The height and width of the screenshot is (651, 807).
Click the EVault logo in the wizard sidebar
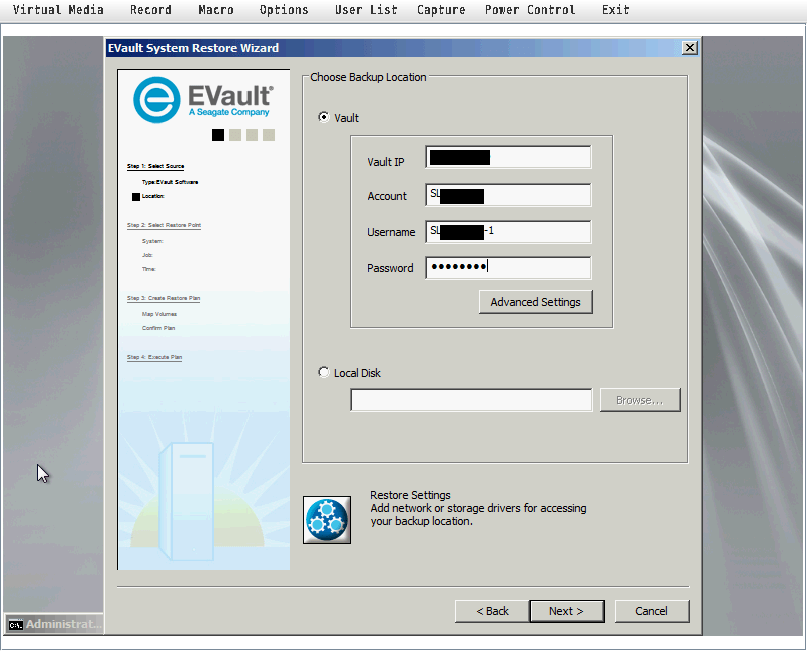pyautogui.click(x=203, y=100)
